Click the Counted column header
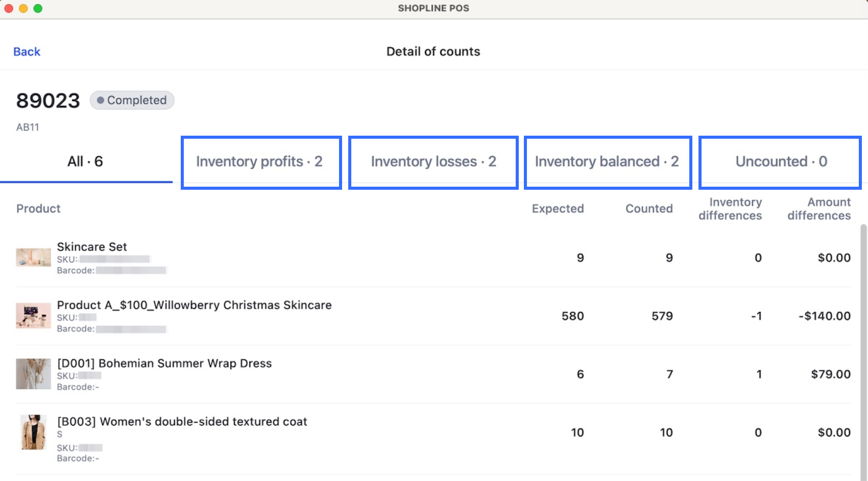Image resolution: width=868 pixels, height=481 pixels. coord(649,209)
